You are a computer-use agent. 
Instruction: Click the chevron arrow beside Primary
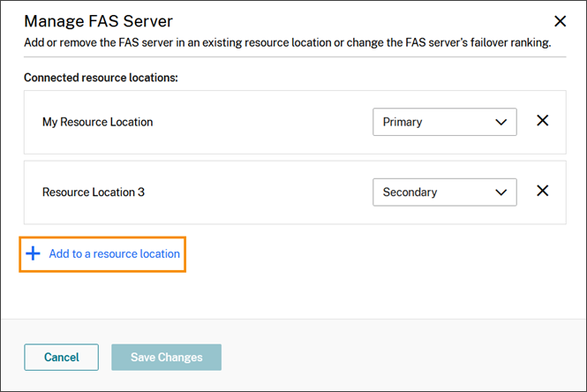[501, 122]
